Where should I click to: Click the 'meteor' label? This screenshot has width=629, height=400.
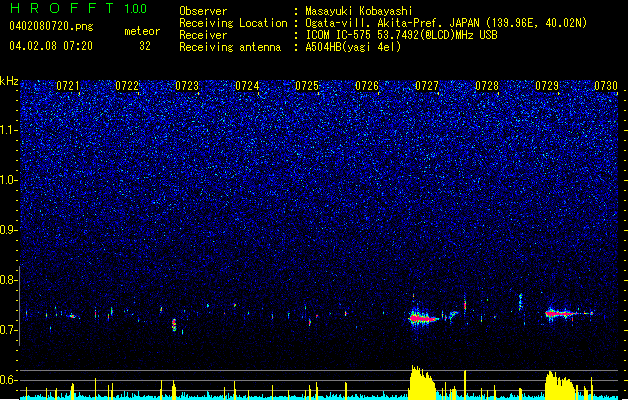click(142, 31)
